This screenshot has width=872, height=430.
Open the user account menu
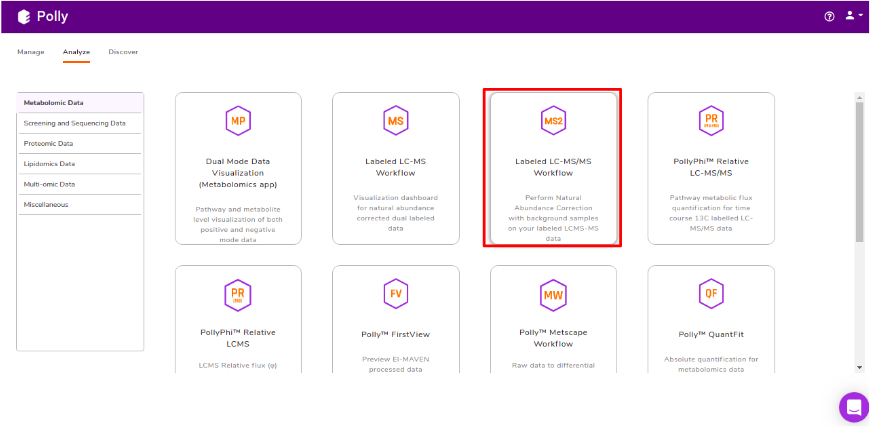tap(854, 16)
